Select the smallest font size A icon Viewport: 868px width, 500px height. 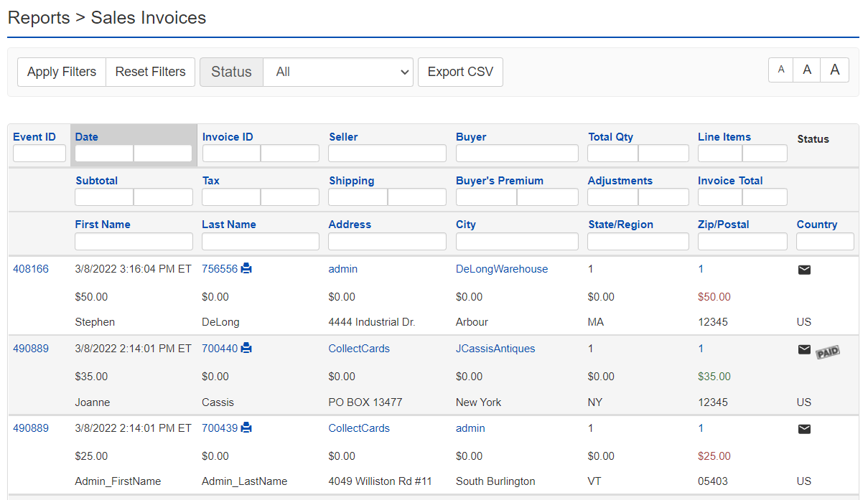point(781,70)
